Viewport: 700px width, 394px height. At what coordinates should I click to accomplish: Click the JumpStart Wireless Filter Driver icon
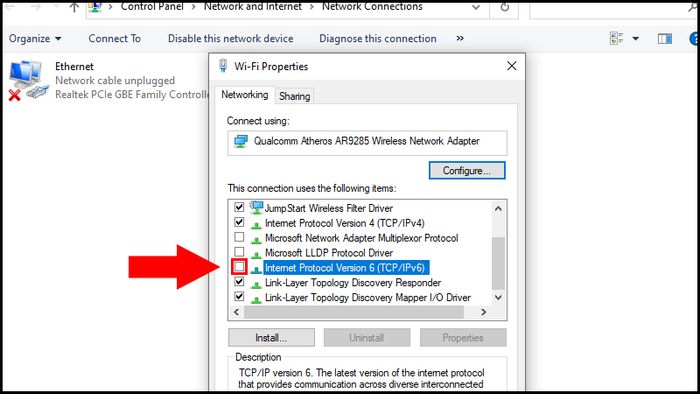click(x=256, y=207)
